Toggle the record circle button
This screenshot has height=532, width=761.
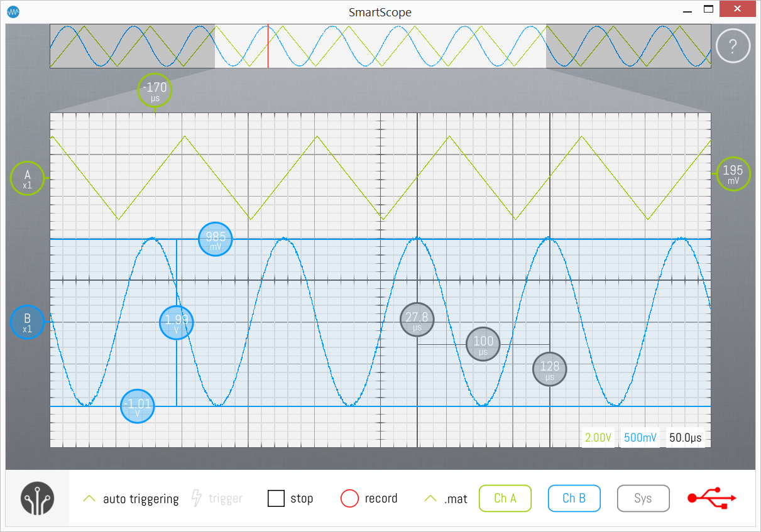(x=349, y=499)
